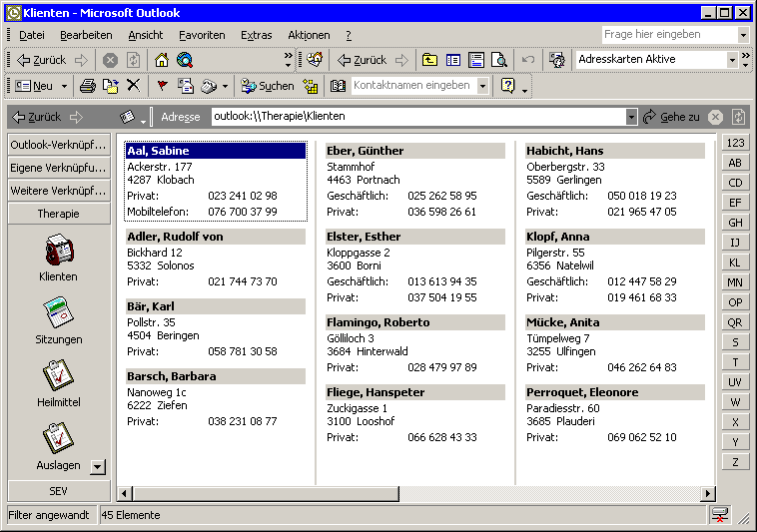Viewport: 757px width, 532px height.
Task: Open the Frage hier eingeben dropdown arrow
Action: (743, 35)
